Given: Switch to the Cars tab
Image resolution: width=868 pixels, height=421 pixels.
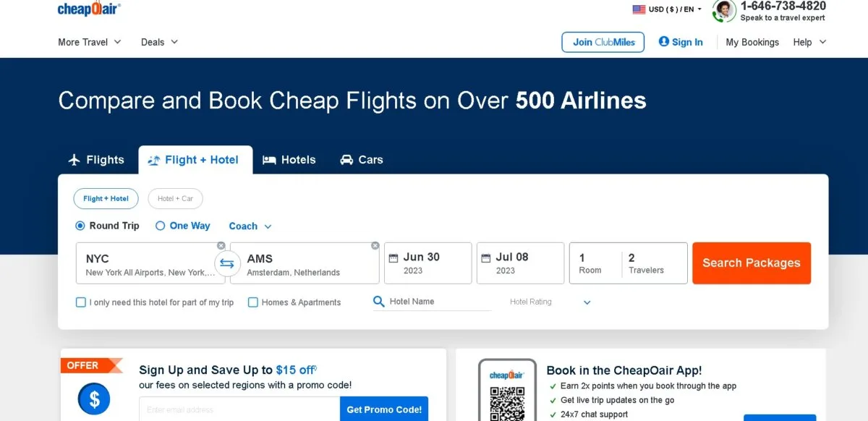Looking at the screenshot, I should (362, 160).
